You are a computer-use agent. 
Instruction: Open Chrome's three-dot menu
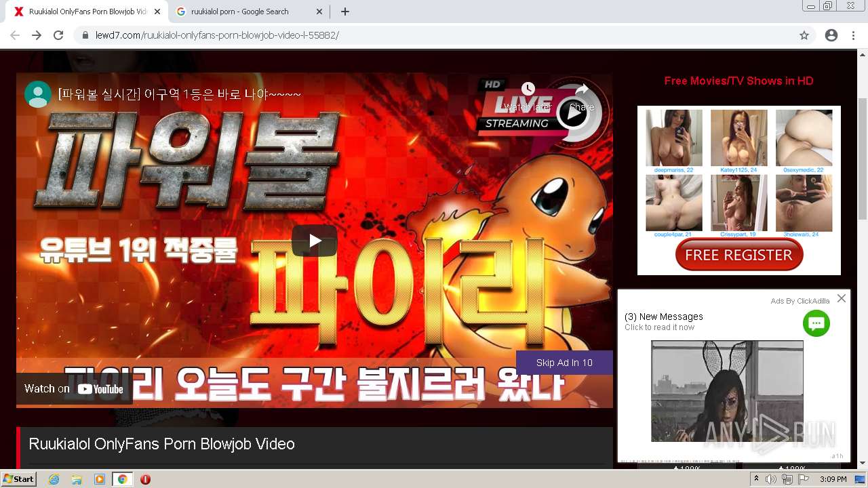[853, 35]
